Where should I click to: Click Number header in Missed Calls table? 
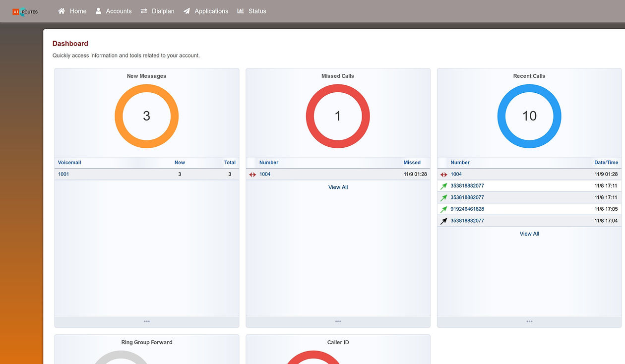(x=269, y=163)
